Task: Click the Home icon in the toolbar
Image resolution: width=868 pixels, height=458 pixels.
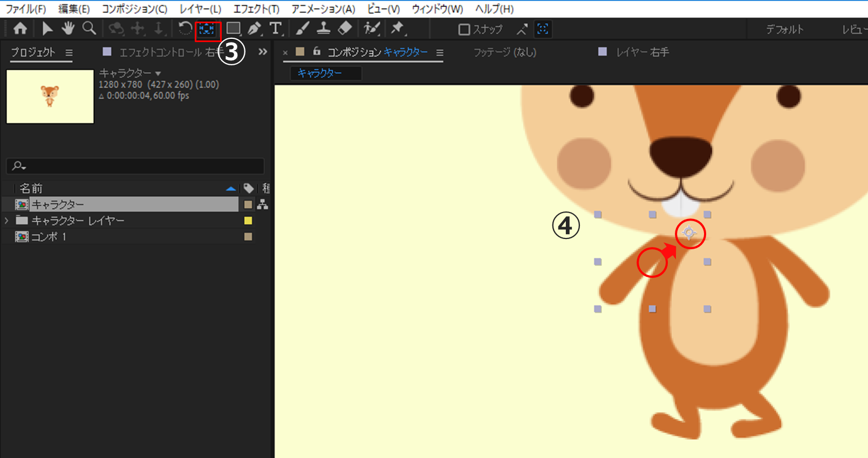Action: coord(20,29)
